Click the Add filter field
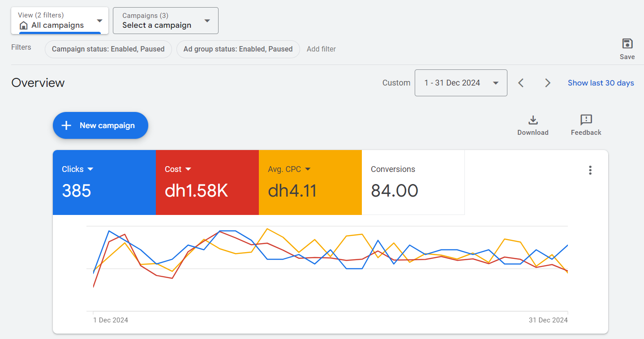Screen dimensions: 644x339 [321, 49]
